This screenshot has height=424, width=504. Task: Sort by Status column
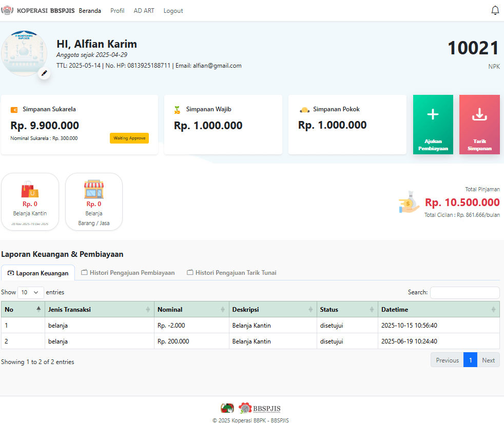[x=347, y=310]
